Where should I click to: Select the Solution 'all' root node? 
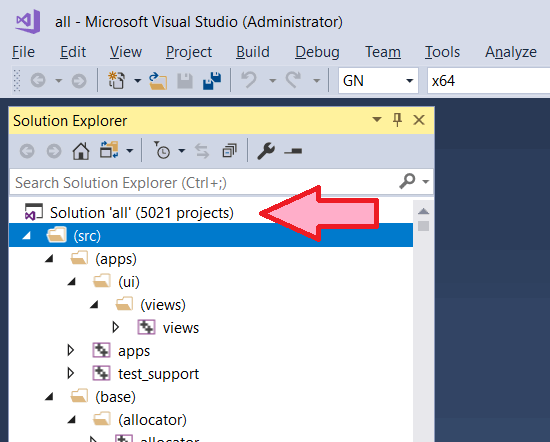pos(141,213)
